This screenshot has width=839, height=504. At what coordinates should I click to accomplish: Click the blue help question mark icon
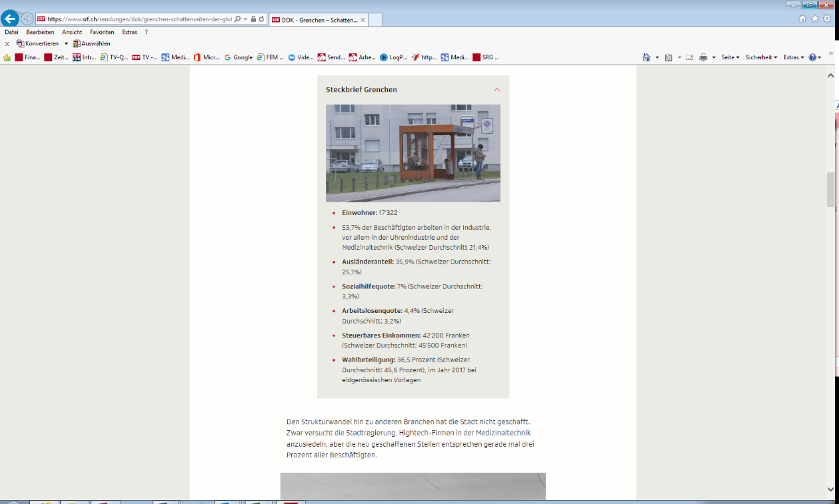(x=812, y=57)
